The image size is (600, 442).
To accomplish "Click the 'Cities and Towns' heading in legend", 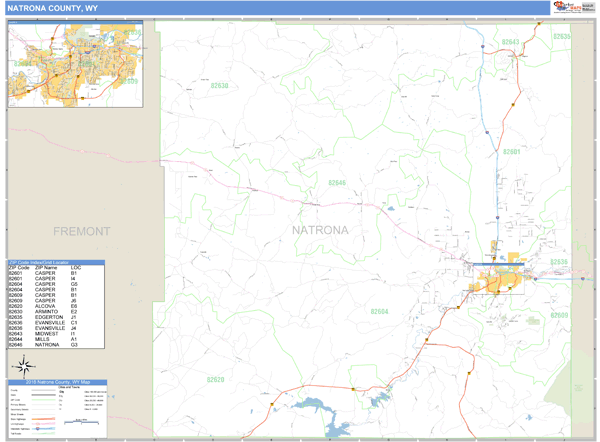I will (x=67, y=387).
